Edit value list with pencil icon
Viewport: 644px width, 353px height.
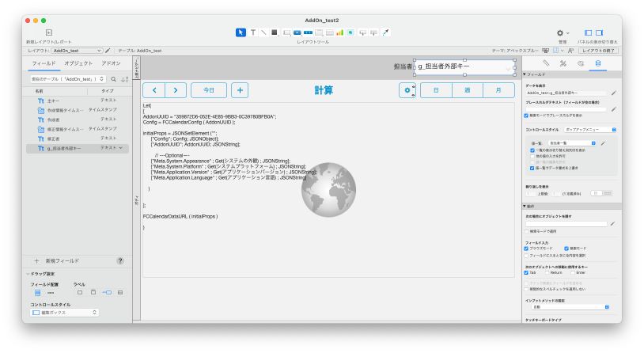coord(603,143)
